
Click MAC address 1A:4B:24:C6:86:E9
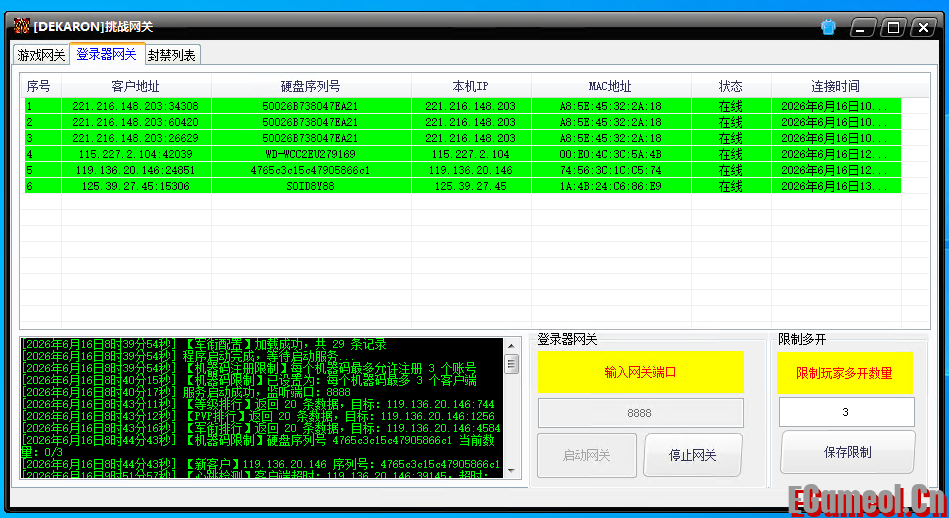coord(610,186)
